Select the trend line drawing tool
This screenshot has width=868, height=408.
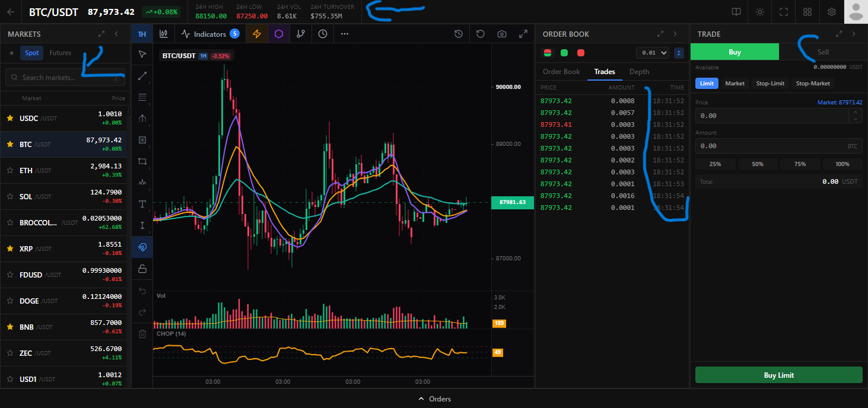pos(142,76)
